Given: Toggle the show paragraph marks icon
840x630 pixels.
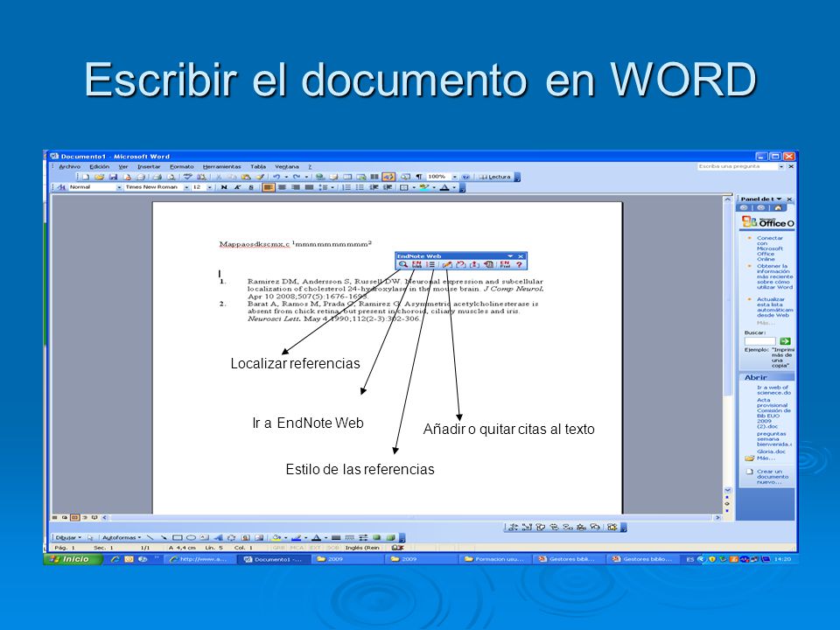Looking at the screenshot, I should point(419,177).
